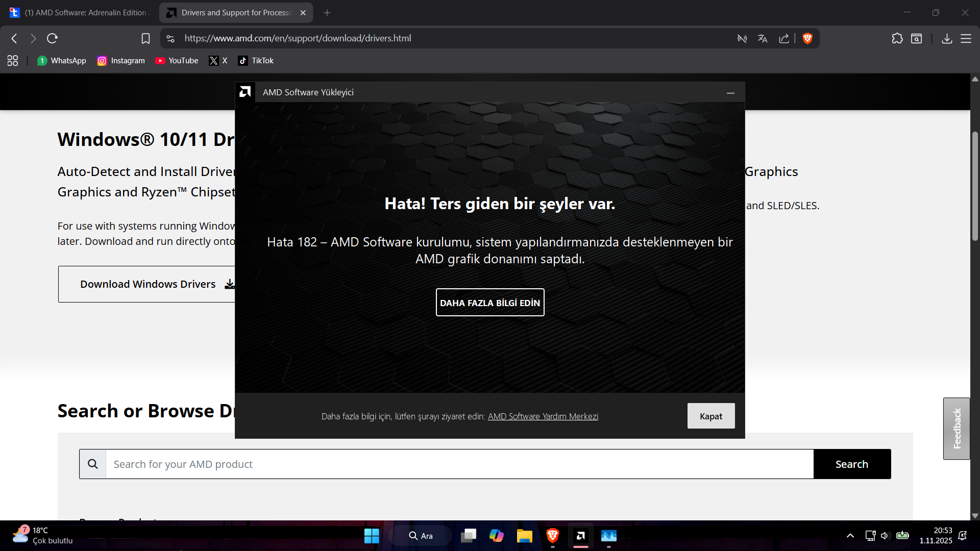Viewport: 980px width, 551px height.
Task: Click the share page icon
Action: 784,38
